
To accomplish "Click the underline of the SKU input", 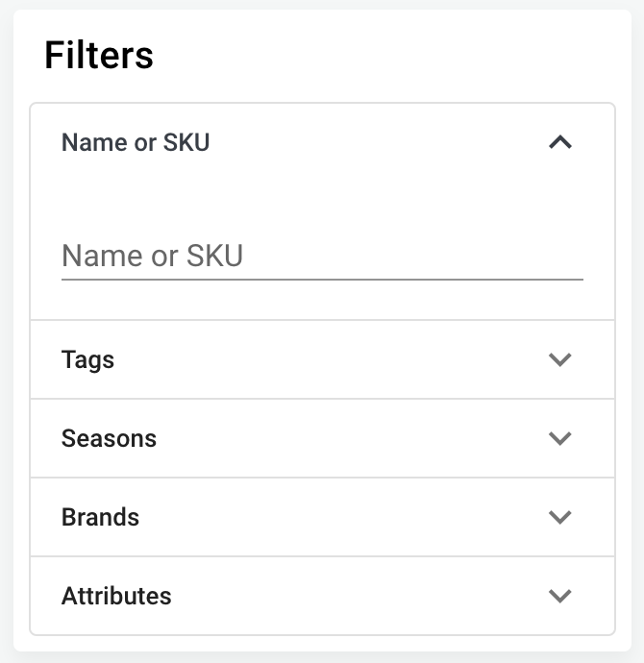I will click(322, 279).
